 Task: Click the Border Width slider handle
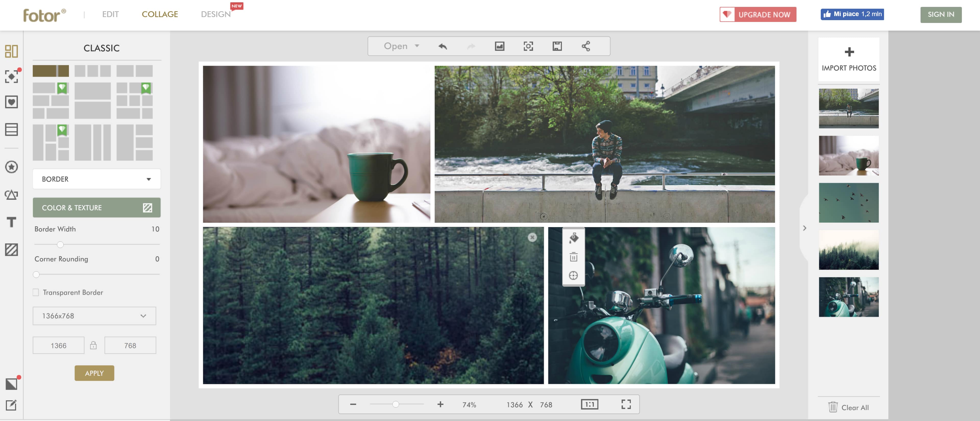click(60, 244)
